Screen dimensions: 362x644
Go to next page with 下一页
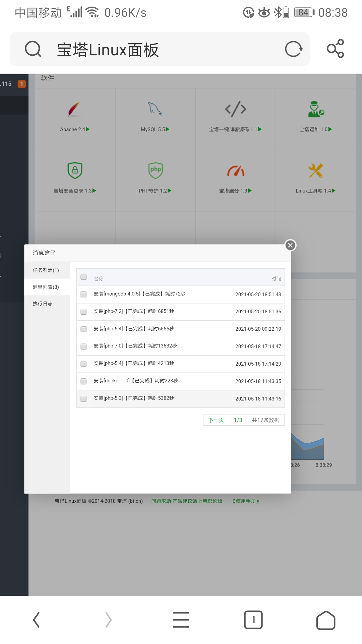point(216,420)
